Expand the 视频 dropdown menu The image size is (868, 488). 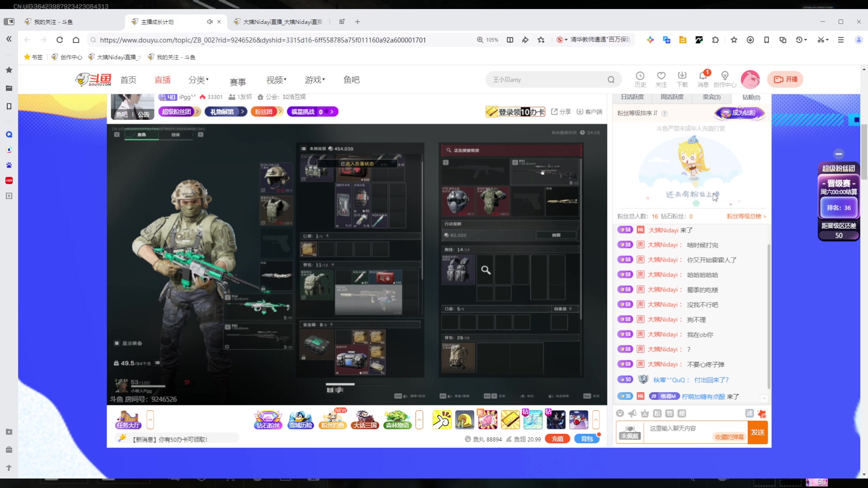(276, 80)
